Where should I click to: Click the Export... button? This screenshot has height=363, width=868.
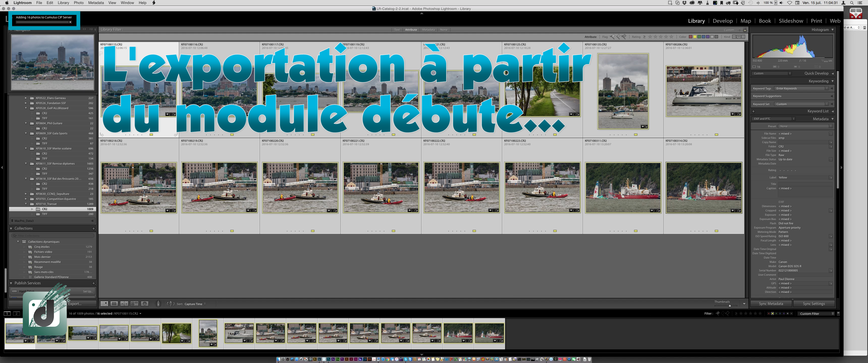click(x=75, y=304)
